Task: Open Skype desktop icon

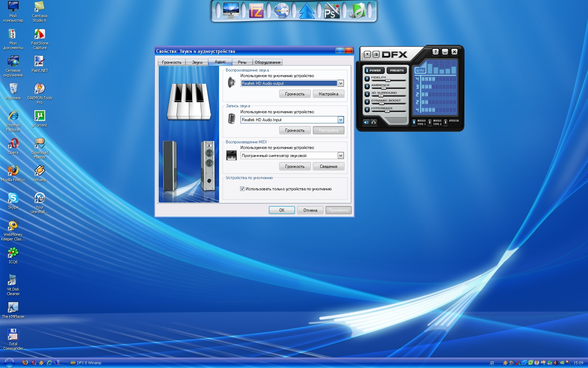Action: 13,201
